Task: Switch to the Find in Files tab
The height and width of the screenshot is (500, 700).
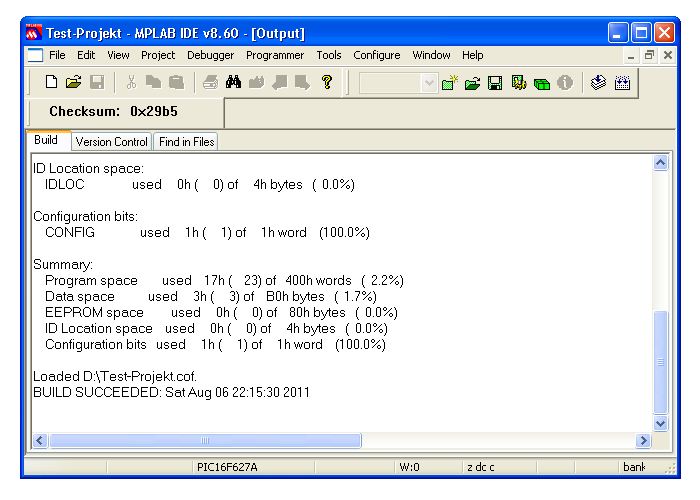Action: coord(186,142)
